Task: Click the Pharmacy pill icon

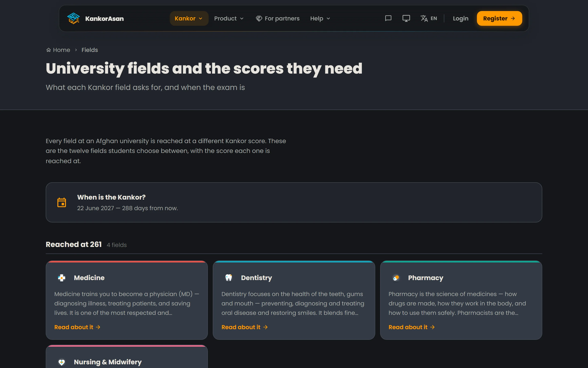Action: pyautogui.click(x=396, y=278)
